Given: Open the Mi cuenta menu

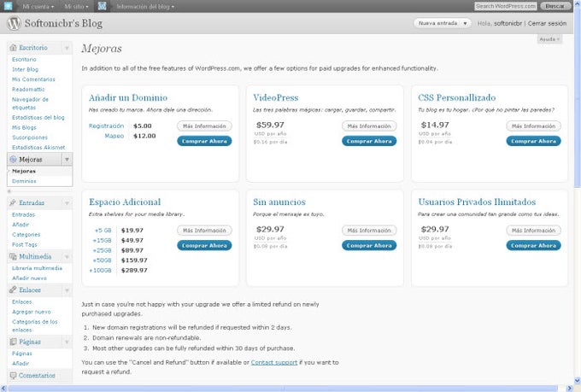Looking at the screenshot, I should 38,6.
